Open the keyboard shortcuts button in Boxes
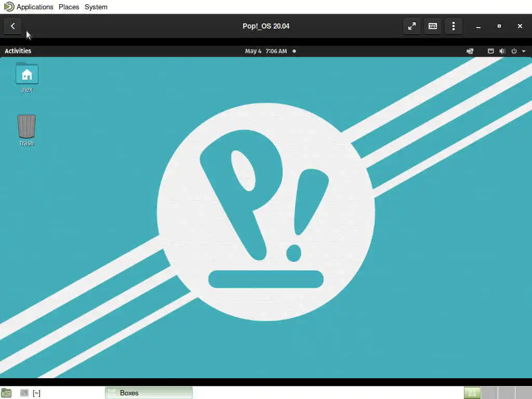Image resolution: width=532 pixels, height=399 pixels. tap(433, 26)
